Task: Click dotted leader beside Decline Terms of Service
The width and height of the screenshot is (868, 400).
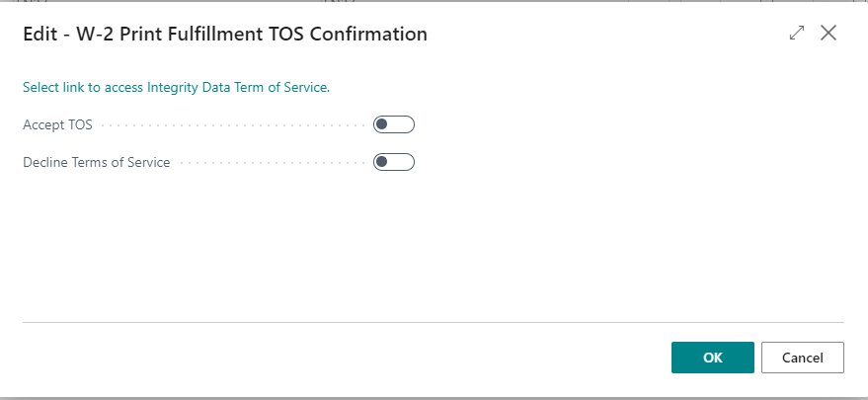Action: coord(273,163)
